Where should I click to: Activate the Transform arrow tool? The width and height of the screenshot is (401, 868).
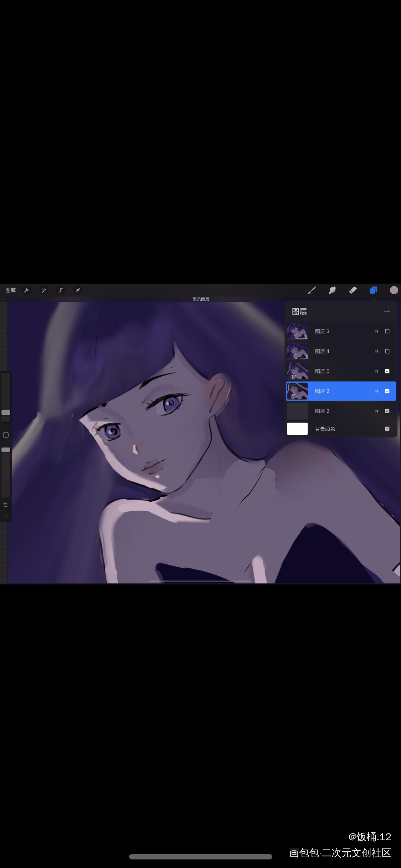tap(78, 290)
